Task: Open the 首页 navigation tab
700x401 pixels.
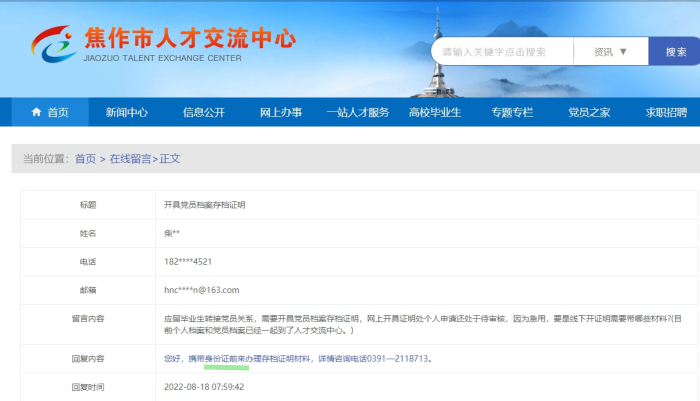Action: coord(50,112)
